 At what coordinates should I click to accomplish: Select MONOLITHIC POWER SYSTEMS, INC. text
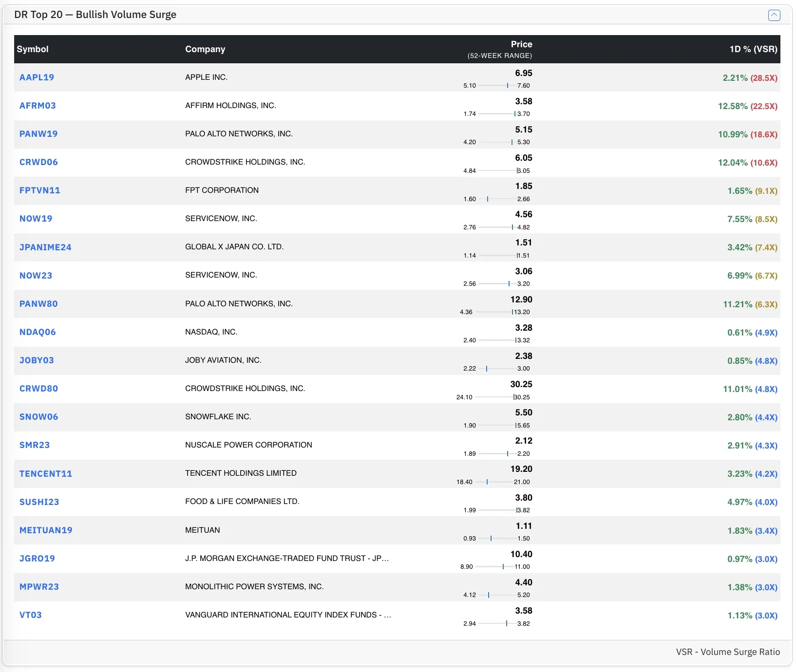254,587
